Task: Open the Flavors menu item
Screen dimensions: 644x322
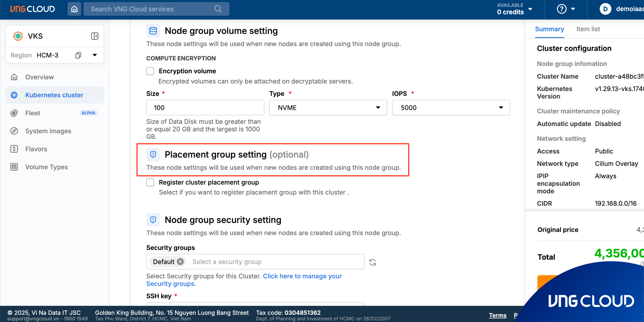Action: tap(36, 149)
